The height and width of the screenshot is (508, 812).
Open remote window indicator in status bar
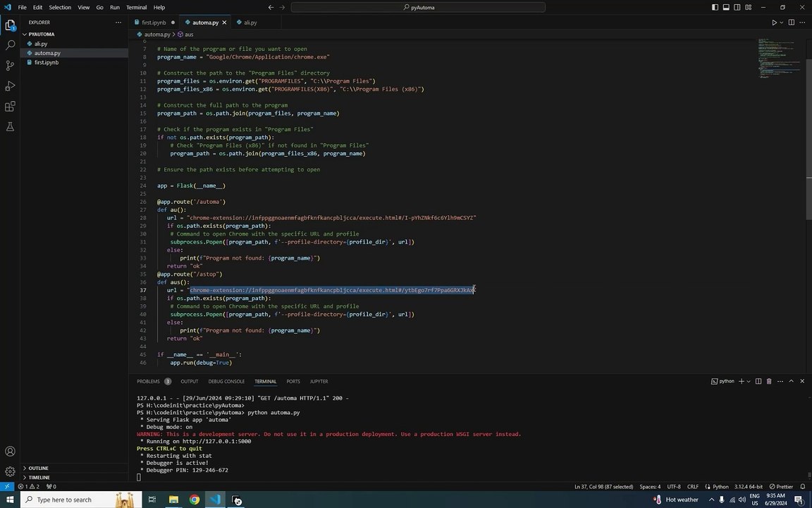point(7,487)
